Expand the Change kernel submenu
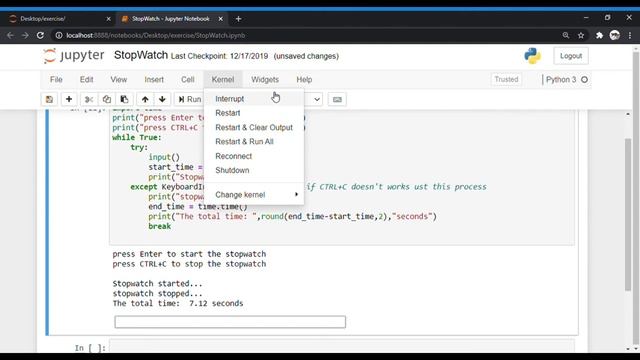Image resolution: width=640 pixels, height=360 pixels. coord(255,195)
